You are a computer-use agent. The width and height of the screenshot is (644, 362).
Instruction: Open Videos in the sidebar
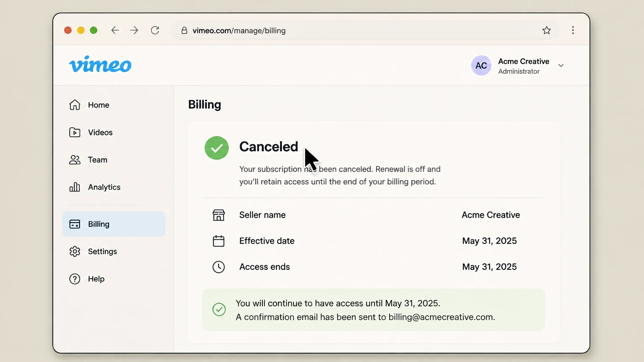(x=114, y=132)
